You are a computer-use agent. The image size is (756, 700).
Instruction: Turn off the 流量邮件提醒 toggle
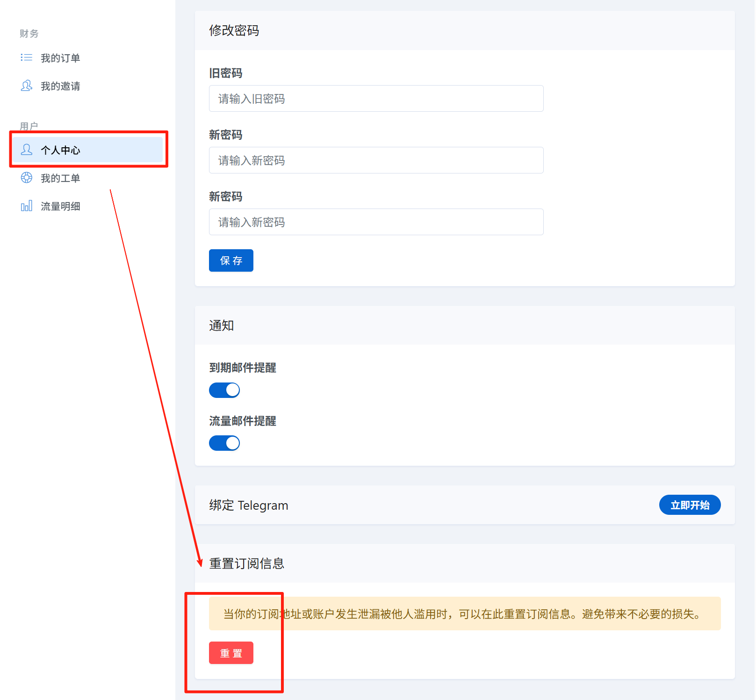click(x=224, y=443)
